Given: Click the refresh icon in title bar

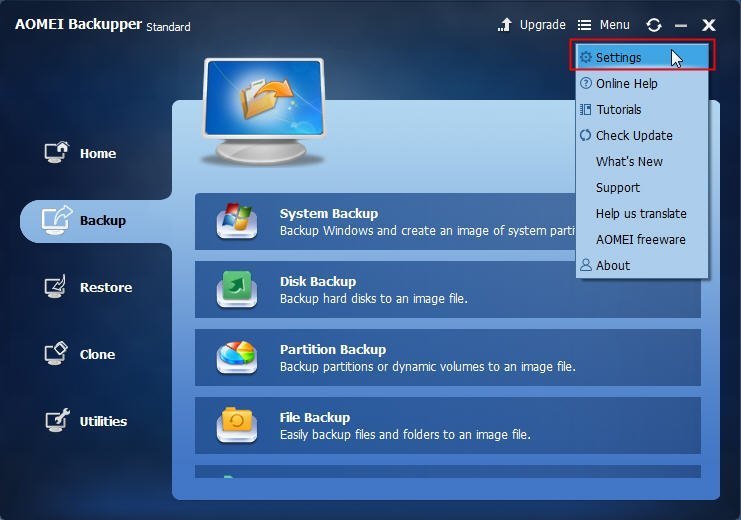Looking at the screenshot, I should pyautogui.click(x=654, y=25).
